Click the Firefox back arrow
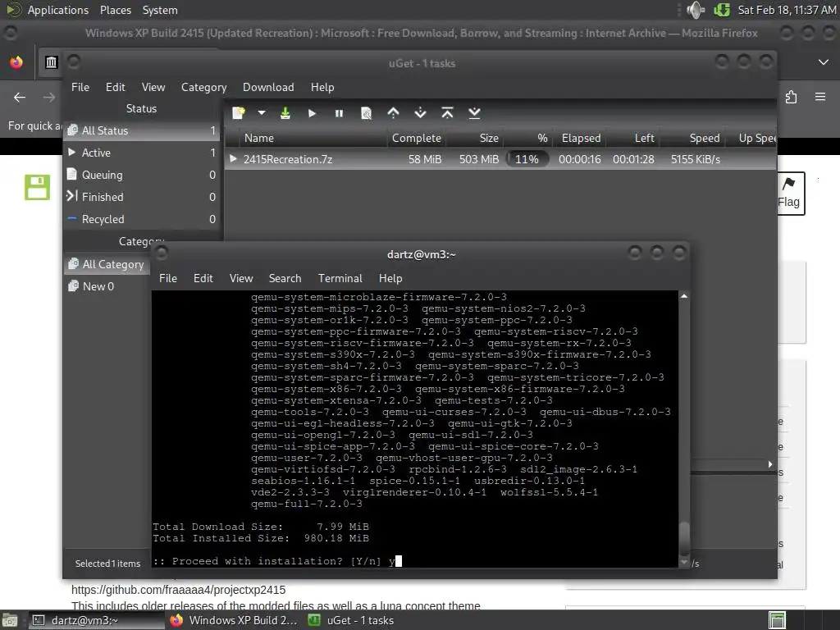Viewport: 840px width, 630px height. (20, 98)
